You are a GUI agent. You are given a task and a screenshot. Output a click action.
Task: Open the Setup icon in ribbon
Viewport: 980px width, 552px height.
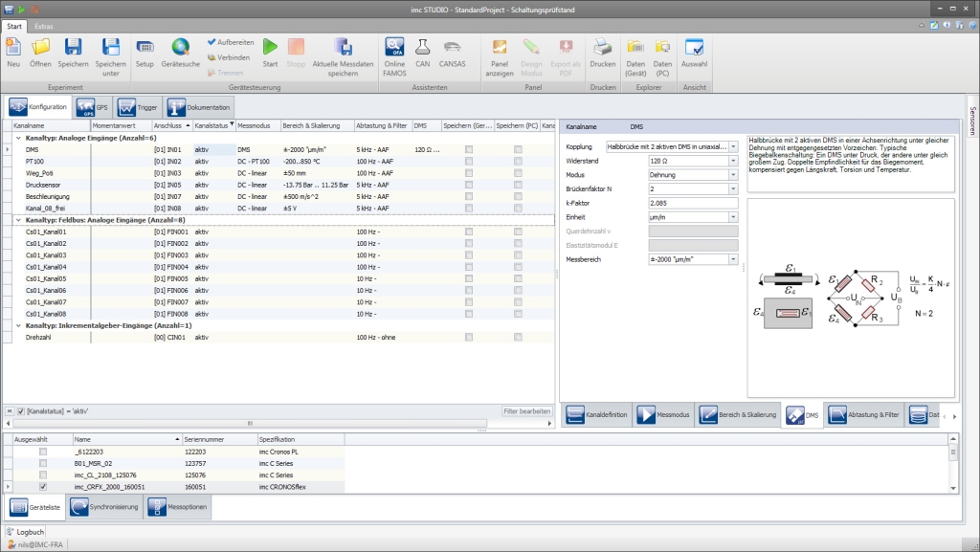pyautogui.click(x=145, y=47)
